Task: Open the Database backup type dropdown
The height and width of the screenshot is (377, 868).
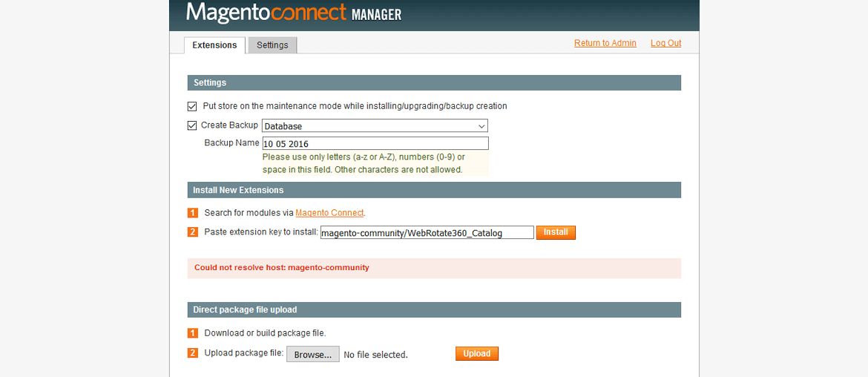Action: coord(375,125)
